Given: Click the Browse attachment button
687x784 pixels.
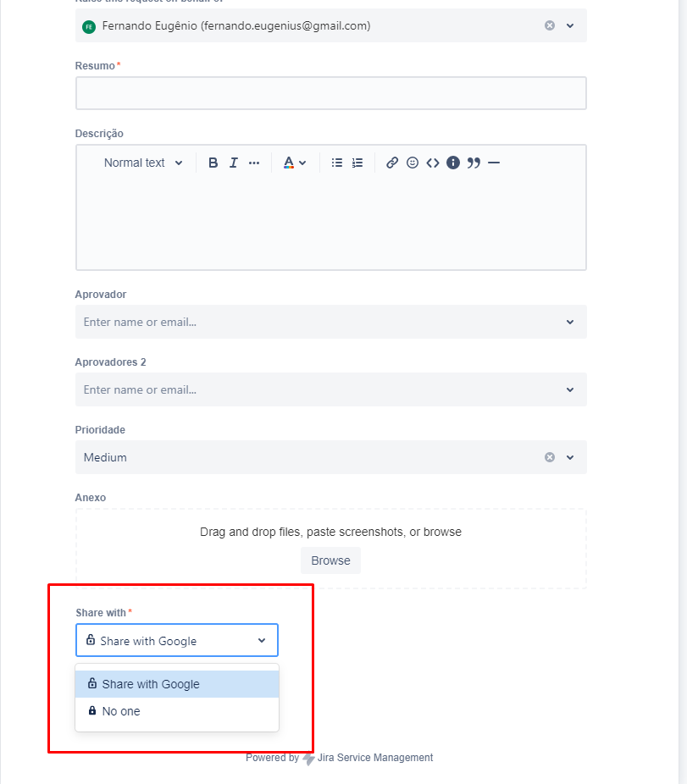Looking at the screenshot, I should pos(330,560).
